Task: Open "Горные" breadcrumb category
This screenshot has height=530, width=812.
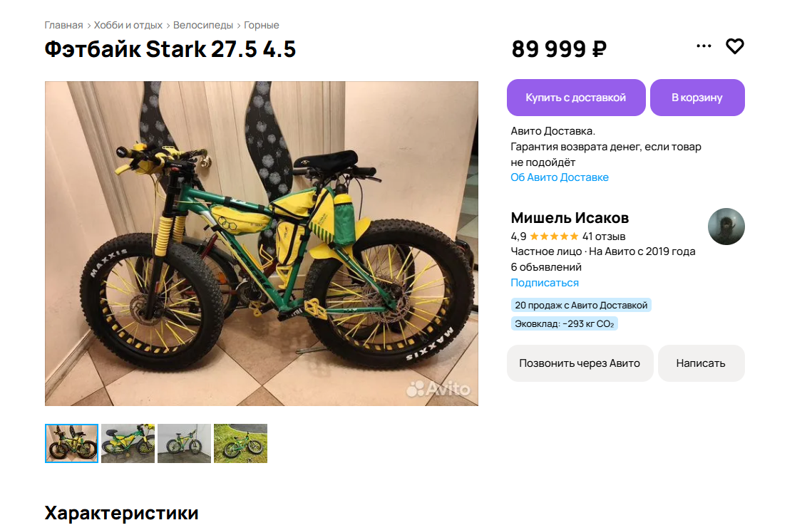Action: [262, 26]
